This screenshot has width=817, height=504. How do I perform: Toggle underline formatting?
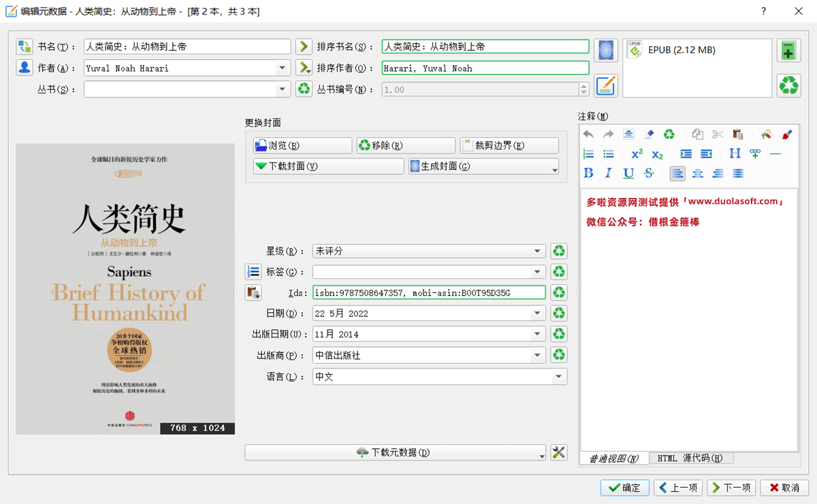click(x=629, y=173)
